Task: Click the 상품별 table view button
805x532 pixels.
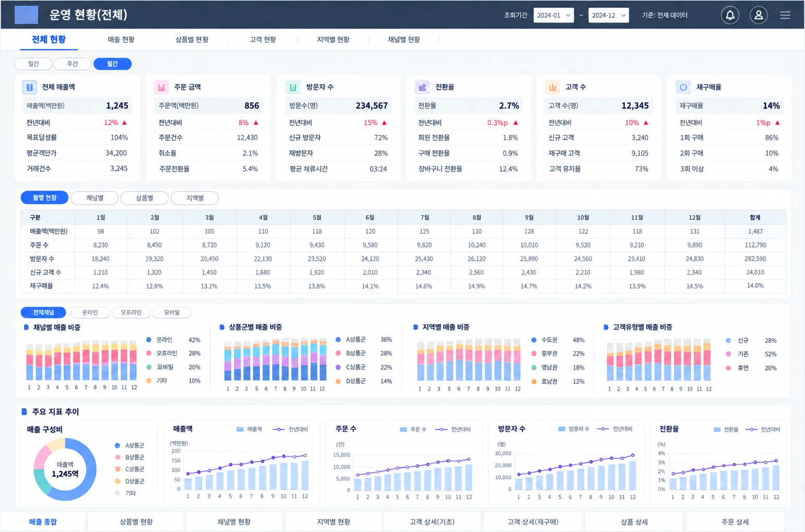Action: (145, 198)
